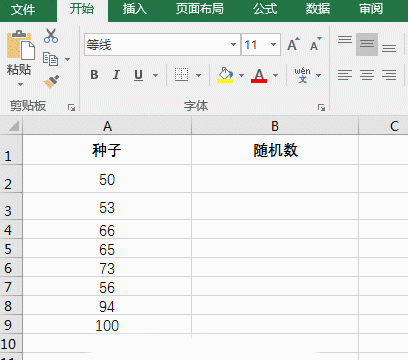Select cell containing 50
Screen dimensions: 408x360
coord(107,178)
